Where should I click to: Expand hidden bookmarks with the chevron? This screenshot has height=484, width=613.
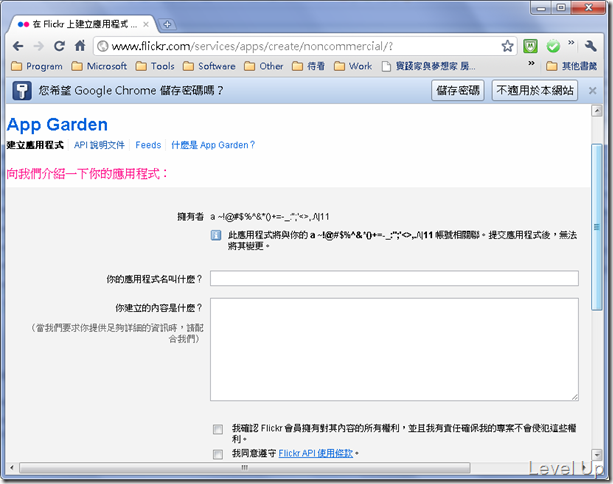tap(531, 63)
